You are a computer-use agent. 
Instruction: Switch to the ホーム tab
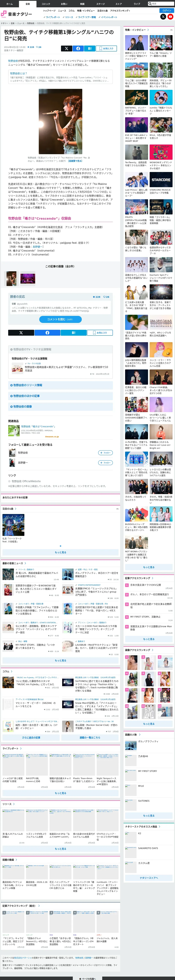pyautogui.click(x=9, y=4)
